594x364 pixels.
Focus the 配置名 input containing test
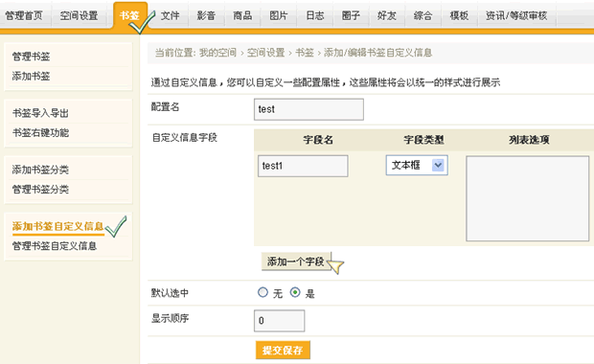[x=308, y=109]
